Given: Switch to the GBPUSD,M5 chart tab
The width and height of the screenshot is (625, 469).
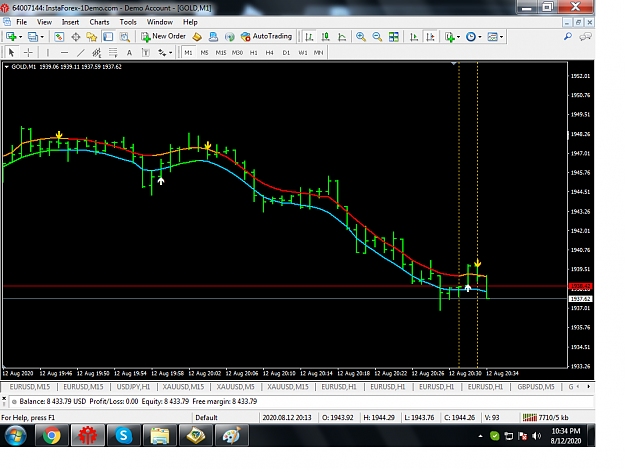Looking at the screenshot, I should (536, 387).
